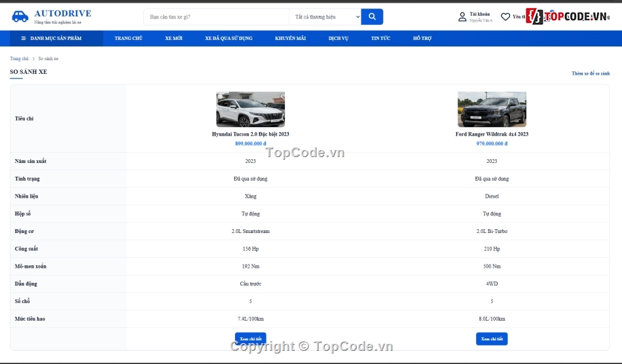
Task: Click the 'Tài khoản' account label
Action: (479, 14)
